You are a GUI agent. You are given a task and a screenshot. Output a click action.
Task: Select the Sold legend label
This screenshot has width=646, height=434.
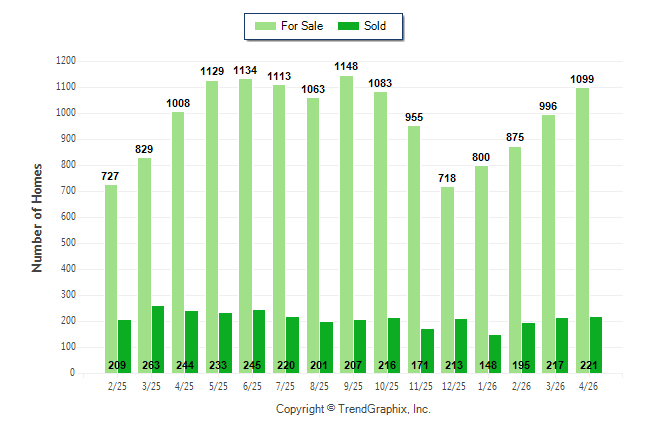[375, 26]
